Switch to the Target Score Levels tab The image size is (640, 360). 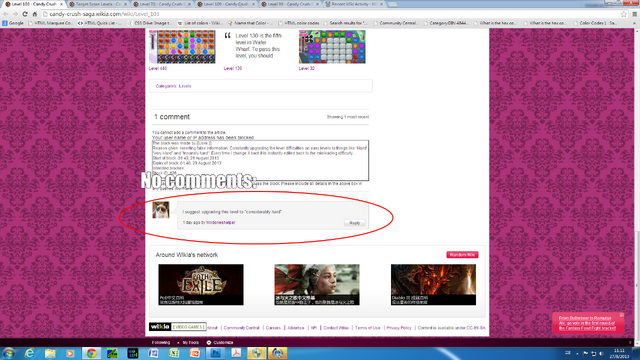(98, 4)
